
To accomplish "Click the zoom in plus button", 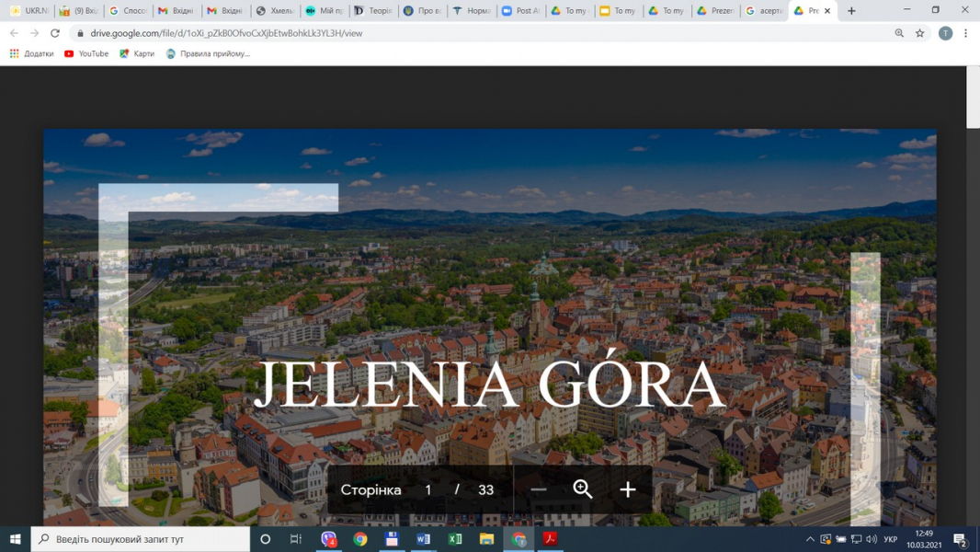I will coord(628,489).
